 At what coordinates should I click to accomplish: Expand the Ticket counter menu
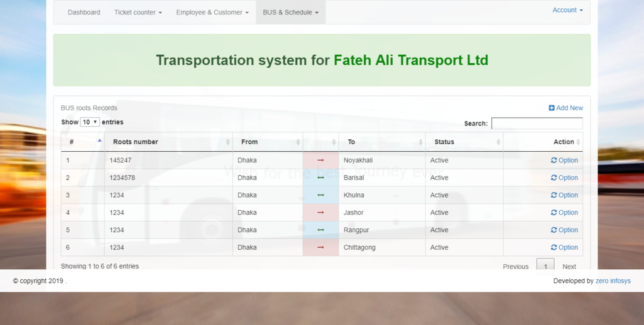[138, 13]
